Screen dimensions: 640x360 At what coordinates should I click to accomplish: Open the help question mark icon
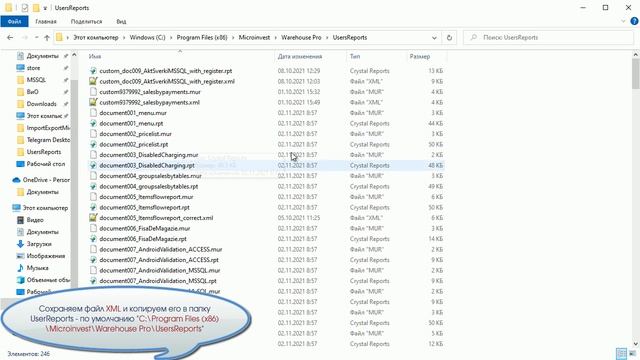[634, 21]
